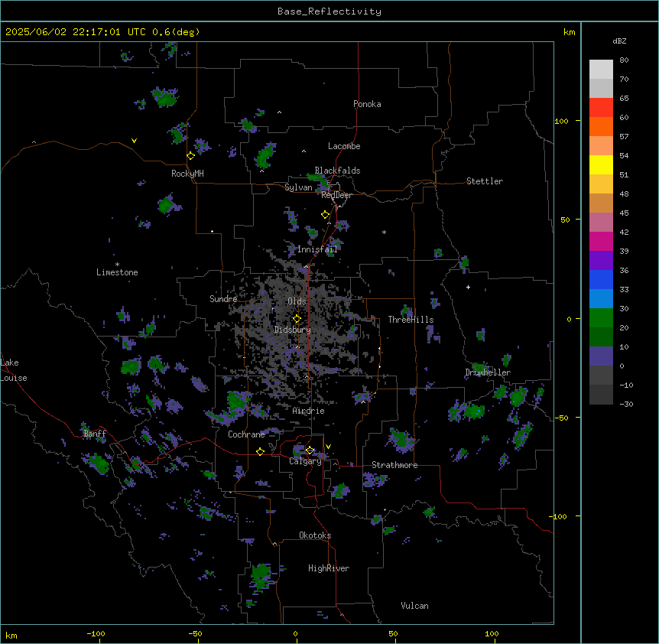The image size is (659, 644).
Task: Click the white asterisk marker above Limestone
Action: (x=117, y=265)
